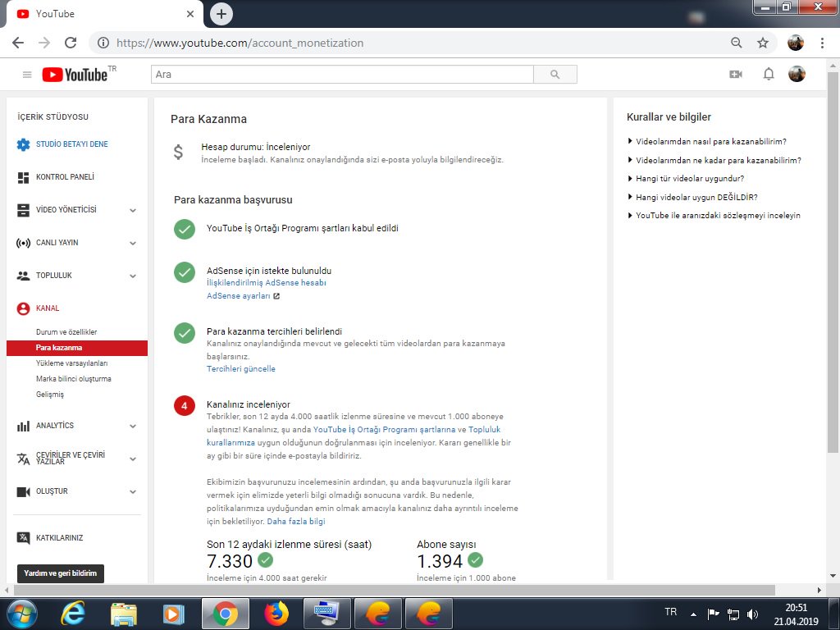The image size is (840, 630).
Task: Show hidden system tray icons arrow
Action: pos(694,614)
